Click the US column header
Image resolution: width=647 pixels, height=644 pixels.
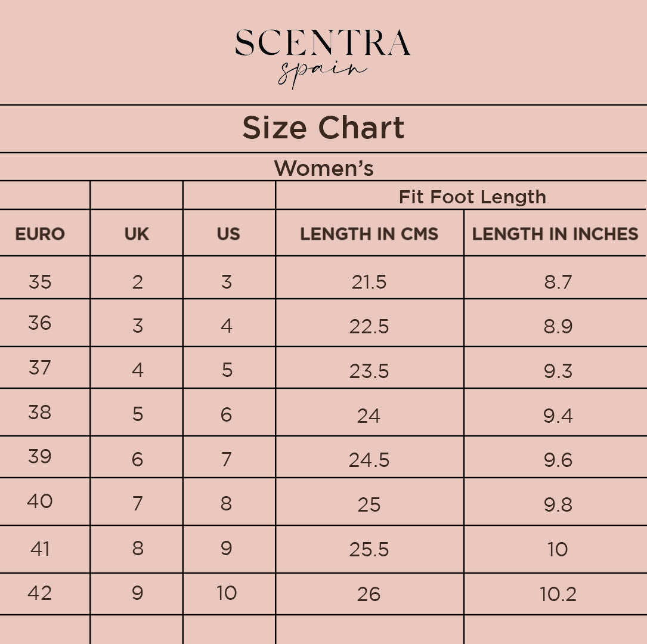(x=228, y=234)
